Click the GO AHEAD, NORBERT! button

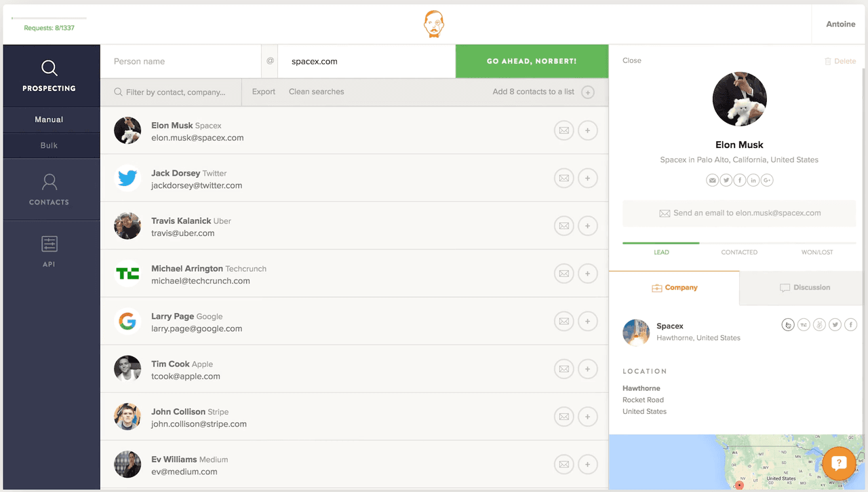(x=532, y=60)
